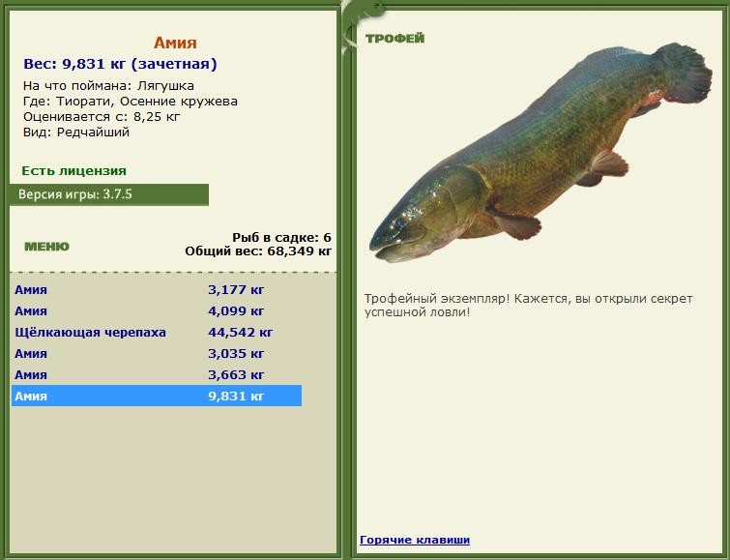This screenshot has height=560, width=730.
Task: Click the ТРОФЕЙ heading
Action: 394,38
